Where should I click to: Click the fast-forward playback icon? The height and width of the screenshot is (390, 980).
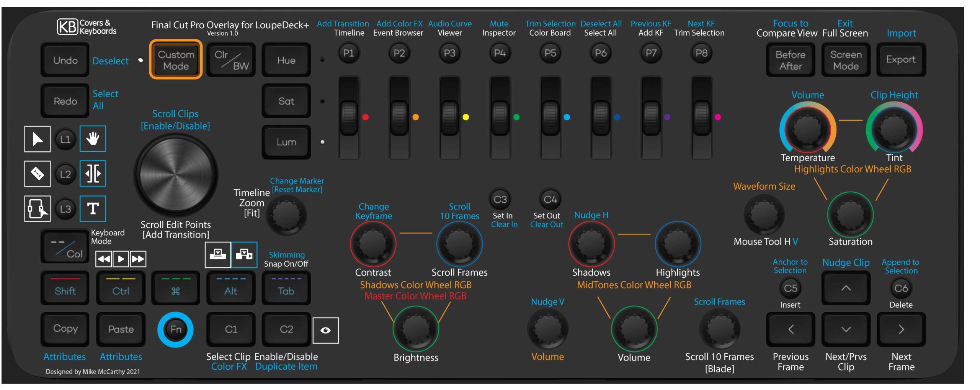(138, 259)
